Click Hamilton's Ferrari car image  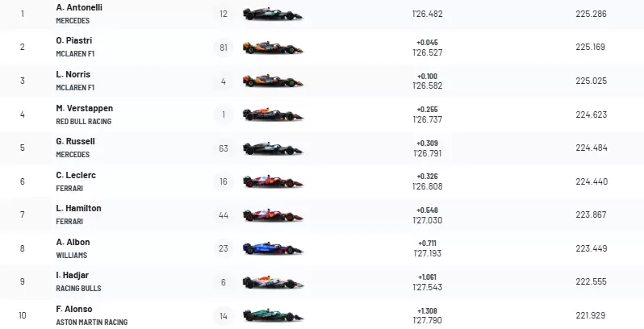[x=273, y=215]
